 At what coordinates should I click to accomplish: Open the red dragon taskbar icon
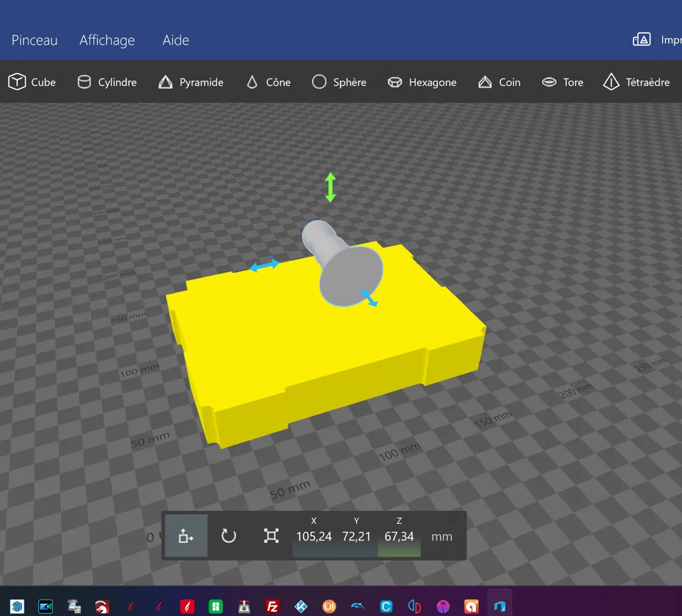(x=102, y=606)
